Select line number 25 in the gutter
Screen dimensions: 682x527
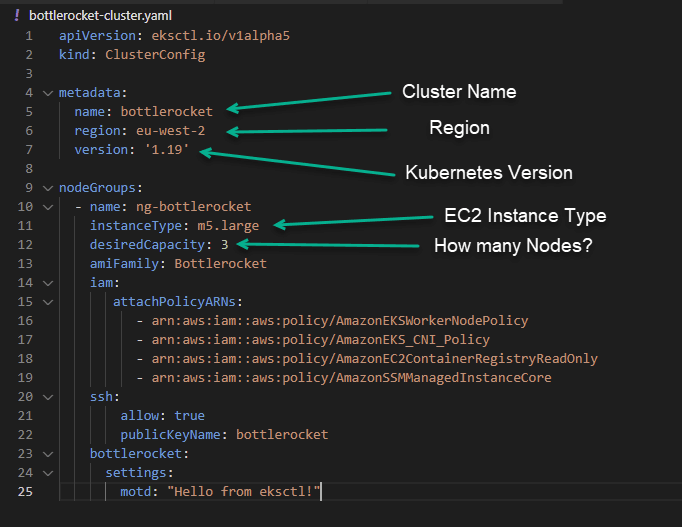coord(25,492)
